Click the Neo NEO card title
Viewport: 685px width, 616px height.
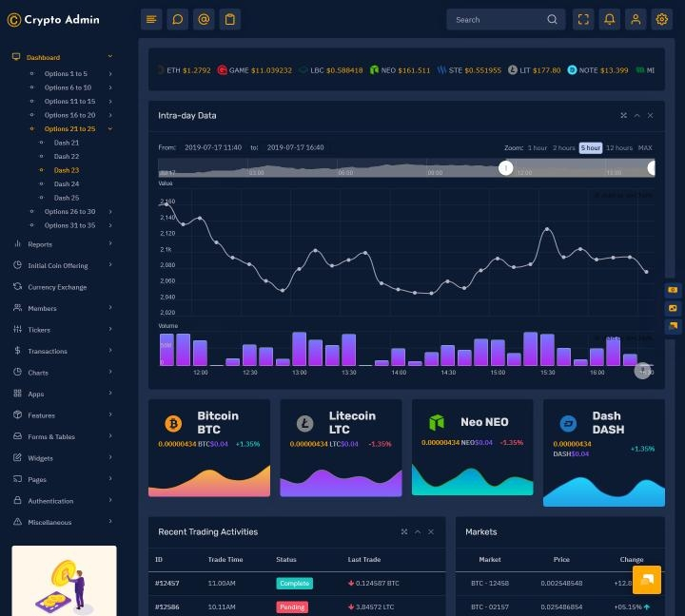tap(484, 422)
